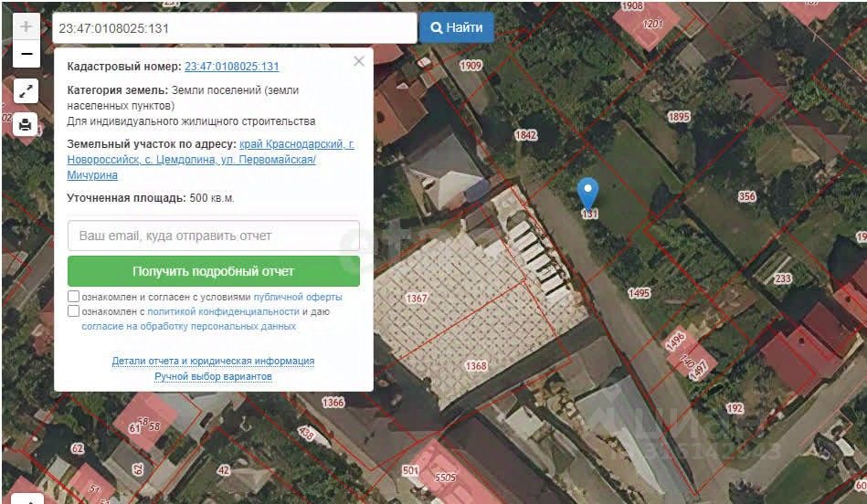This screenshot has width=867, height=504.
Task: Open the parcel address link
Action: [x=211, y=159]
